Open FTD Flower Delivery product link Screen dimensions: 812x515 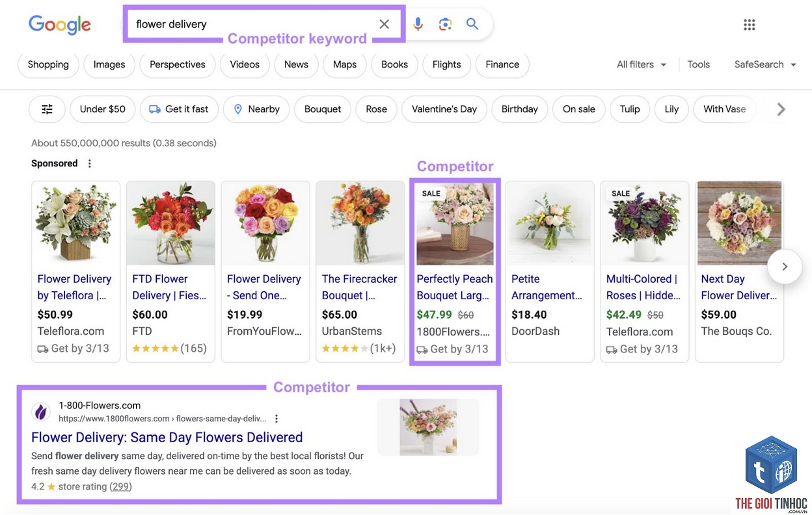169,287
